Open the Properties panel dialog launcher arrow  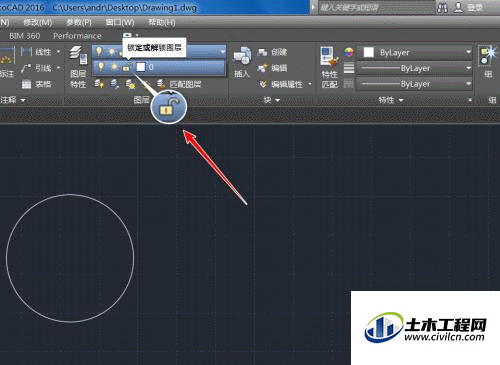pyautogui.click(x=470, y=100)
